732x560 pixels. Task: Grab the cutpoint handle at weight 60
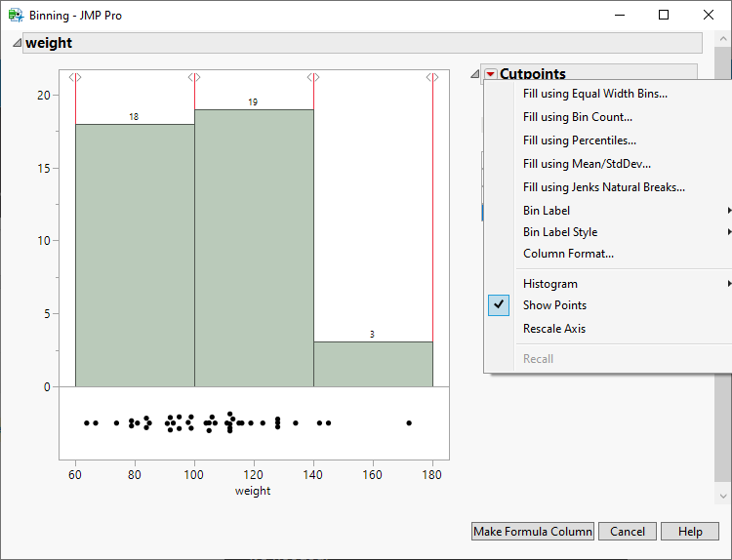pyautogui.click(x=75, y=77)
